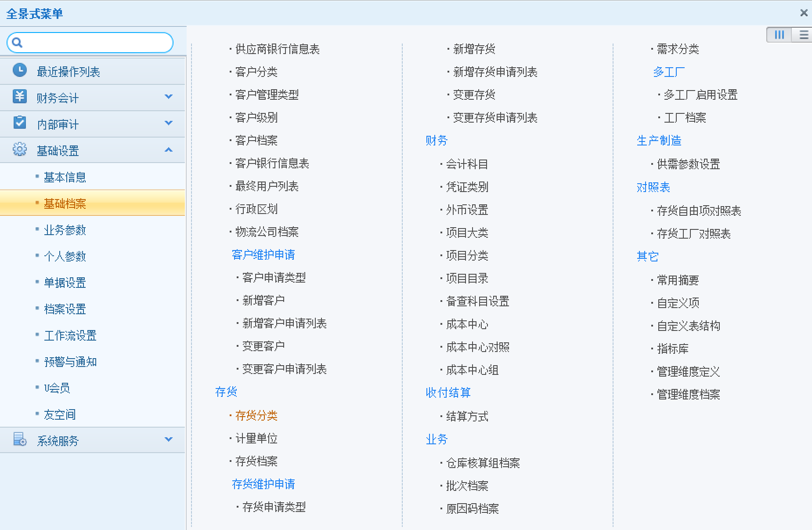Viewport: 812px width, 530px height.
Task: Open 存货工厂对照表
Action: [694, 233]
